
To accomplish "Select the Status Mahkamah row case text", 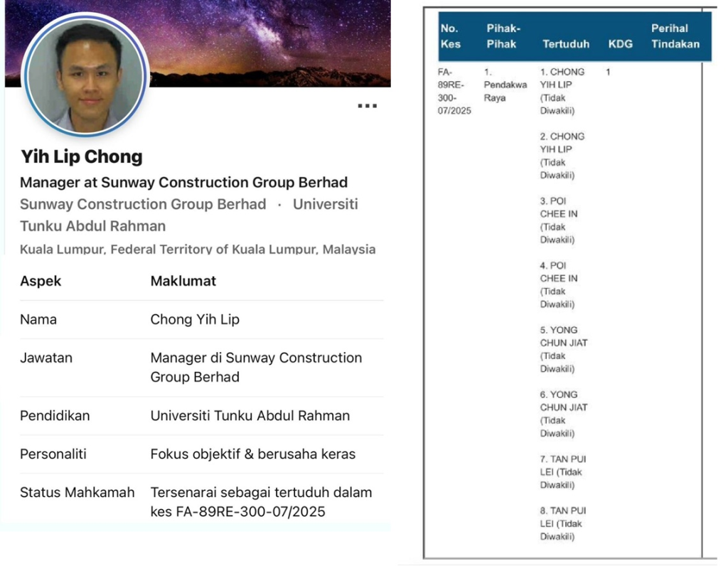I will point(261,502).
